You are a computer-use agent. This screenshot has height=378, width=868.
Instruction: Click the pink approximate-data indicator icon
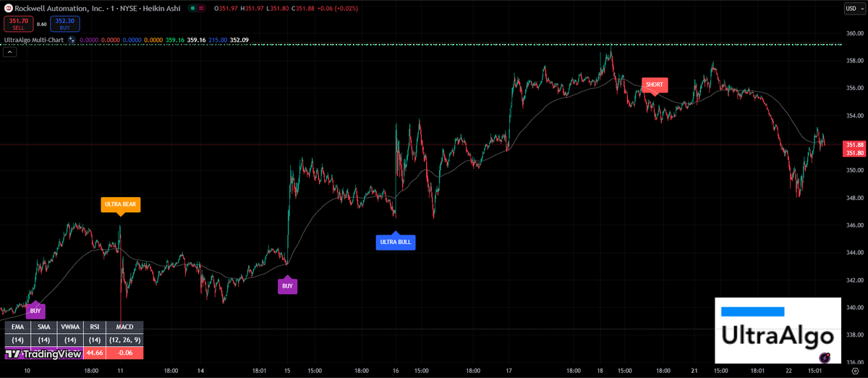(200, 8)
